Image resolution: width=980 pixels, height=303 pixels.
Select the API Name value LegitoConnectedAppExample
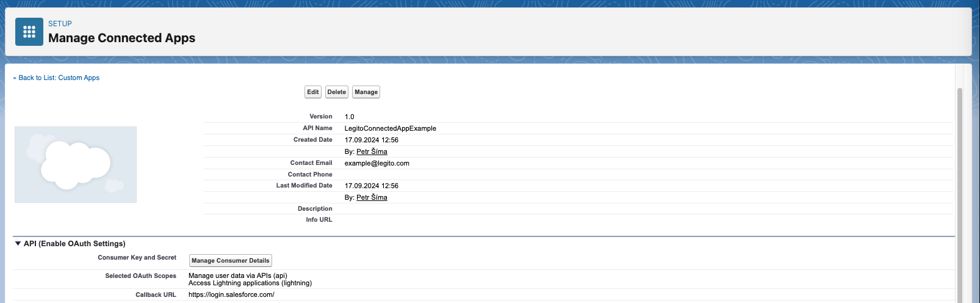tap(391, 128)
